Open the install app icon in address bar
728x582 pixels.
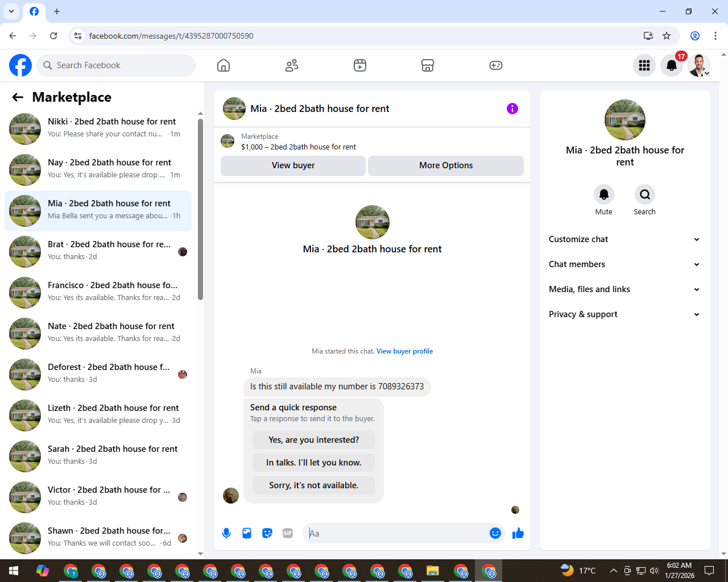tap(648, 36)
